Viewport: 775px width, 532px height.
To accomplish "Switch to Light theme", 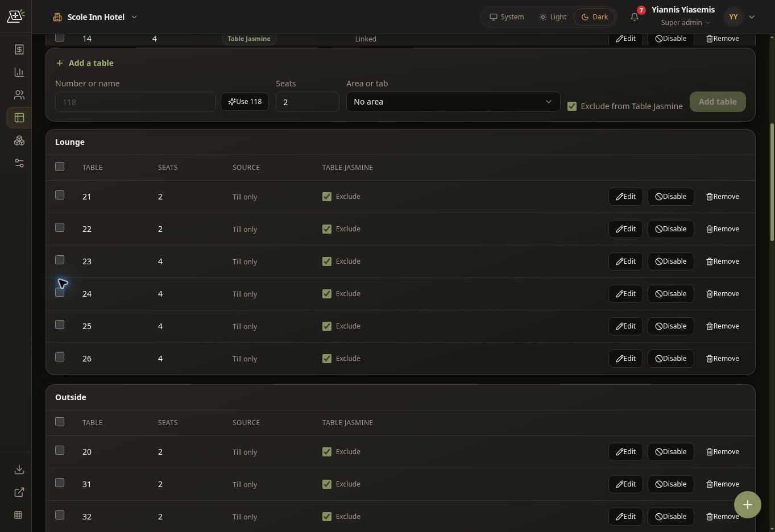I will coord(553,17).
